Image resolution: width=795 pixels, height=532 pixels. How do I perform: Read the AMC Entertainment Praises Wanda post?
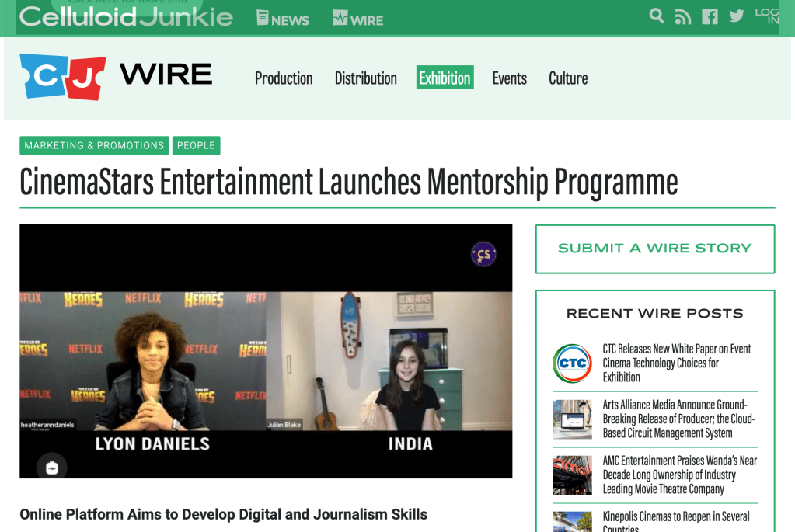[679, 475]
